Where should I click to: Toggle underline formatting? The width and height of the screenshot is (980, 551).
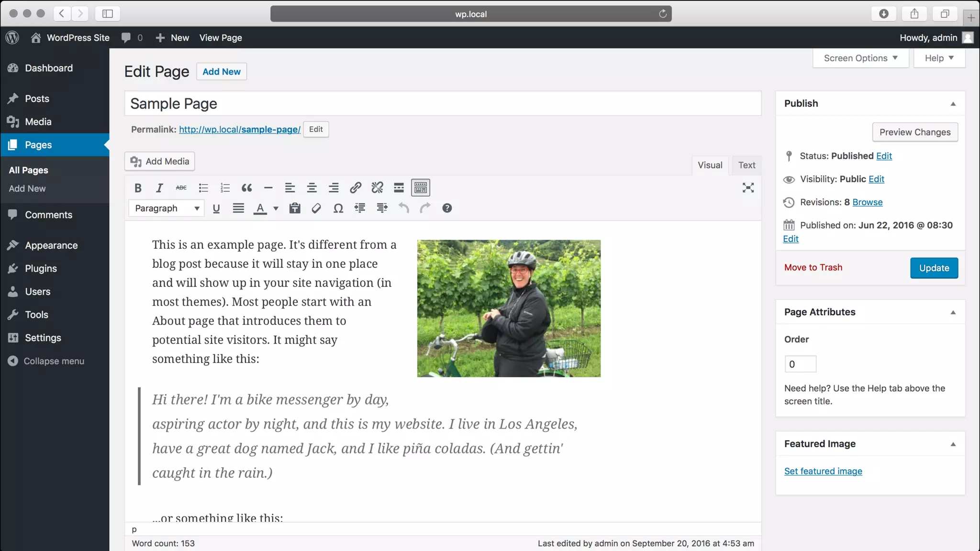click(x=216, y=208)
